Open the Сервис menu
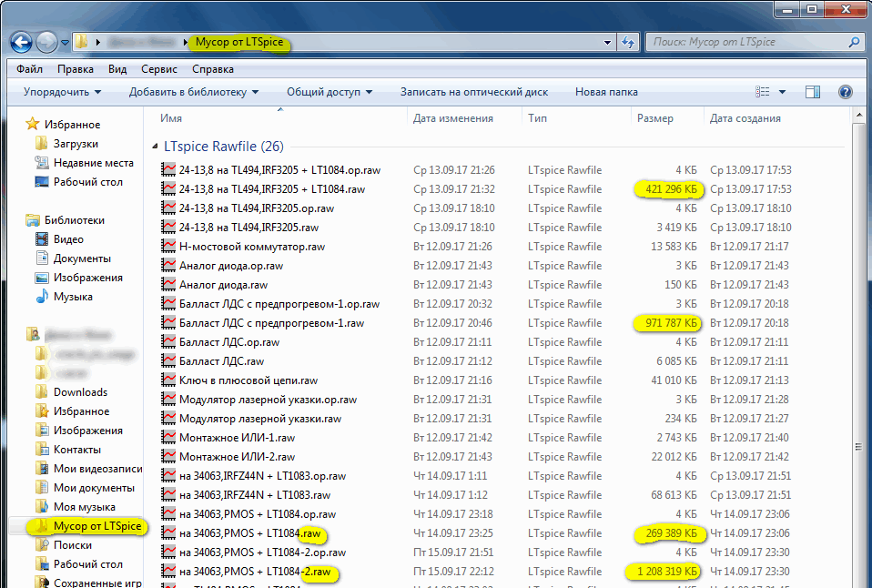The width and height of the screenshot is (872, 588). [x=159, y=69]
